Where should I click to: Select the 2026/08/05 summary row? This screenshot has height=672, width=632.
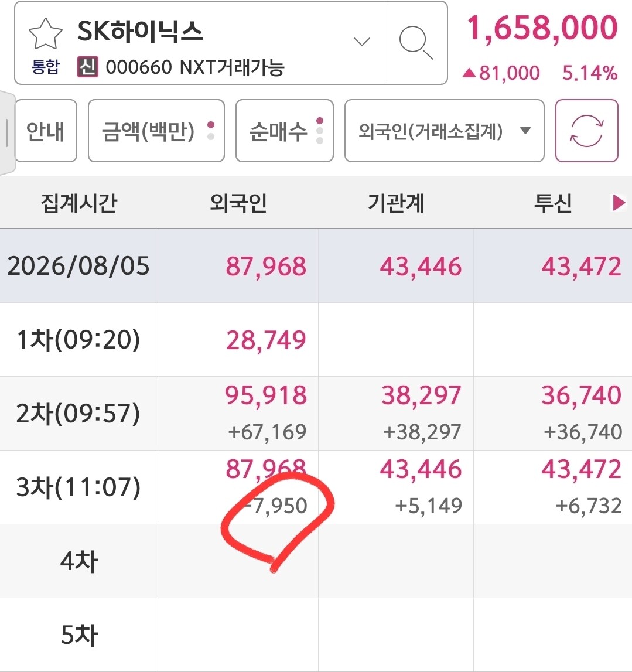click(x=316, y=266)
